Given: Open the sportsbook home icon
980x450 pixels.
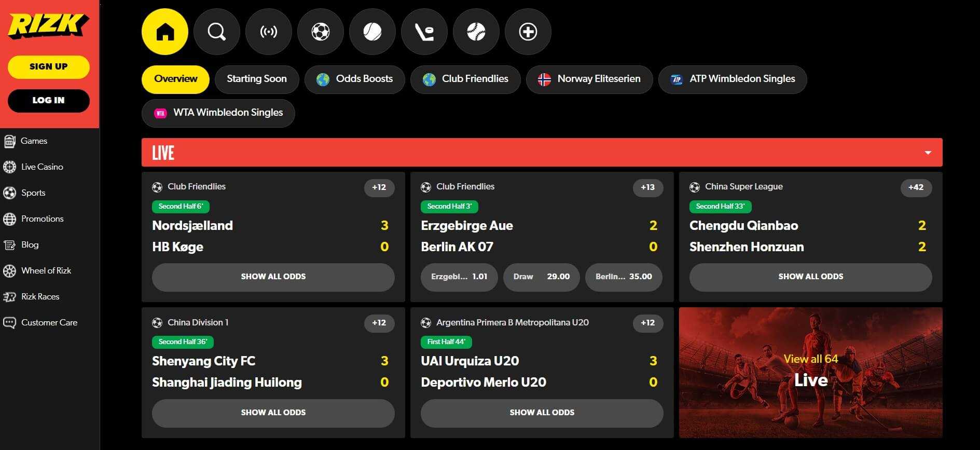Looking at the screenshot, I should click(165, 32).
